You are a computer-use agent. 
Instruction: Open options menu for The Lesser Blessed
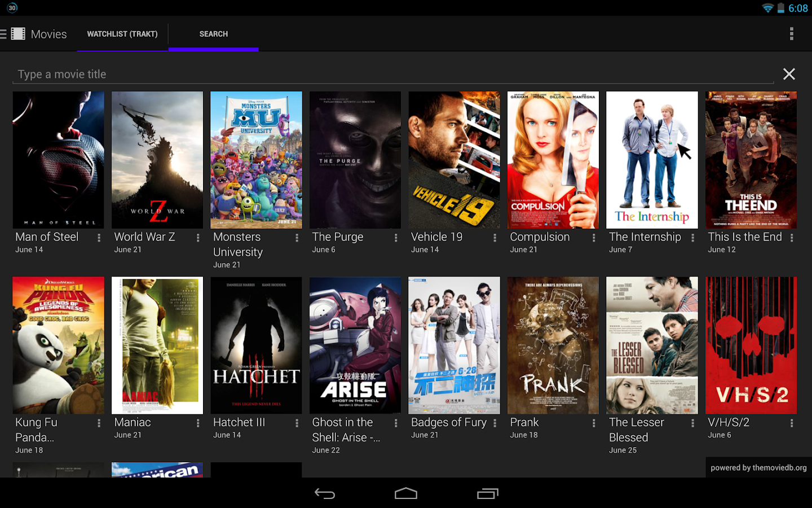[692, 423]
